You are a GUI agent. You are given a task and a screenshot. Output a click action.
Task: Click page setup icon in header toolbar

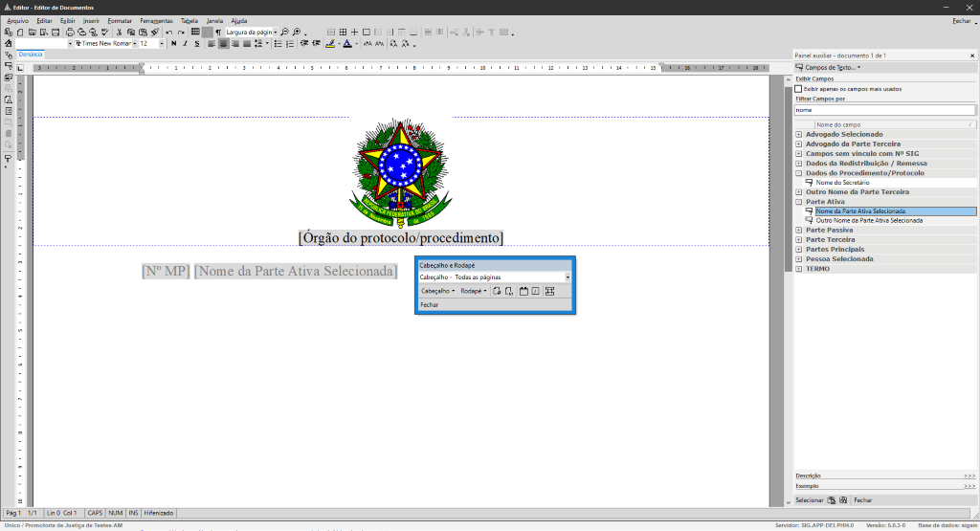click(x=549, y=291)
